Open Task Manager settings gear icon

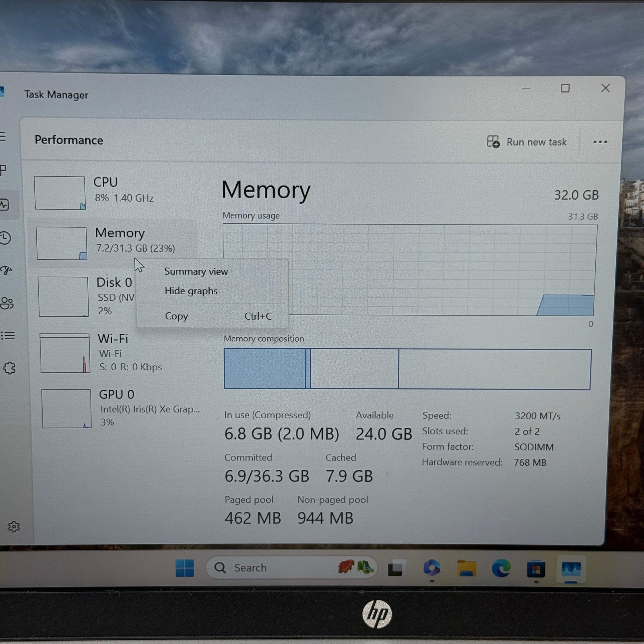[x=14, y=526]
